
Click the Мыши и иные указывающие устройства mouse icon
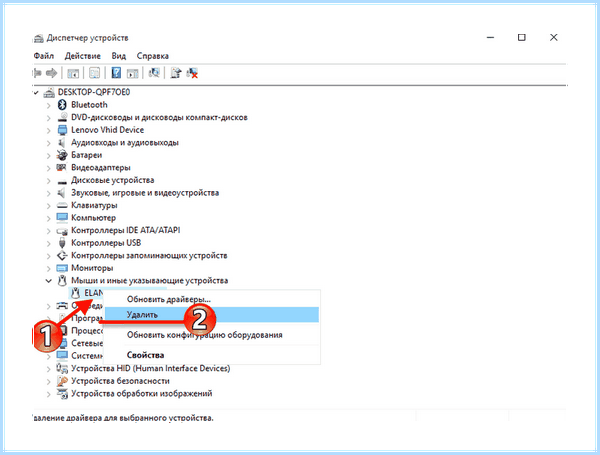(62, 281)
